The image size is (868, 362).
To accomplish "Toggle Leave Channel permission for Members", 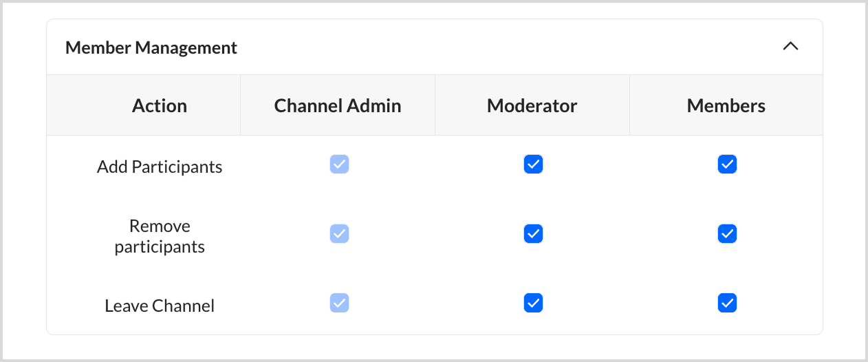I will coord(727,303).
